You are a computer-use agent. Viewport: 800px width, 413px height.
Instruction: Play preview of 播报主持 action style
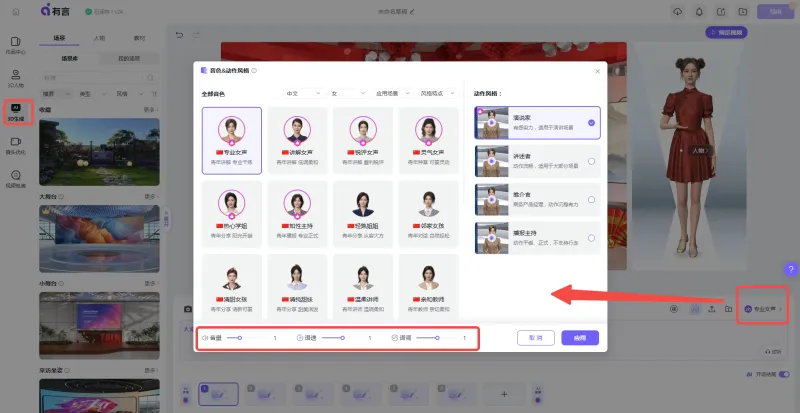[491, 238]
